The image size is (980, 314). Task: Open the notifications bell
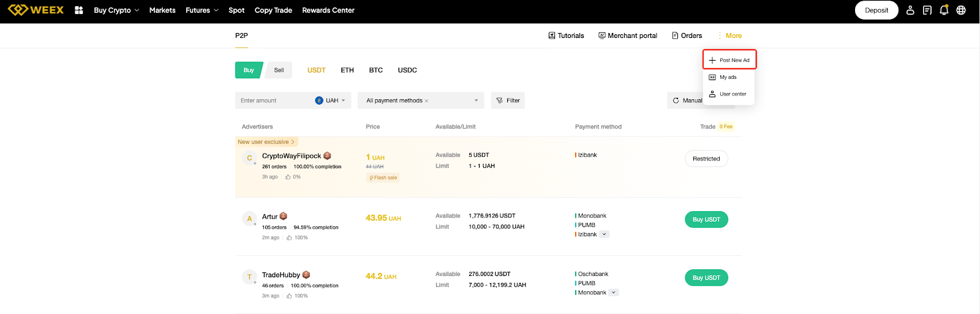click(944, 10)
